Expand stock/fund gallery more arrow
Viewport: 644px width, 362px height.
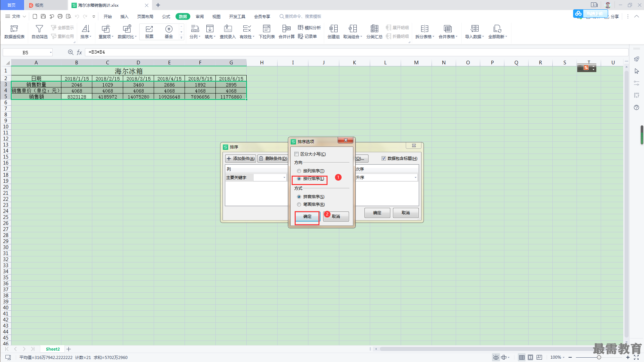[x=182, y=38]
